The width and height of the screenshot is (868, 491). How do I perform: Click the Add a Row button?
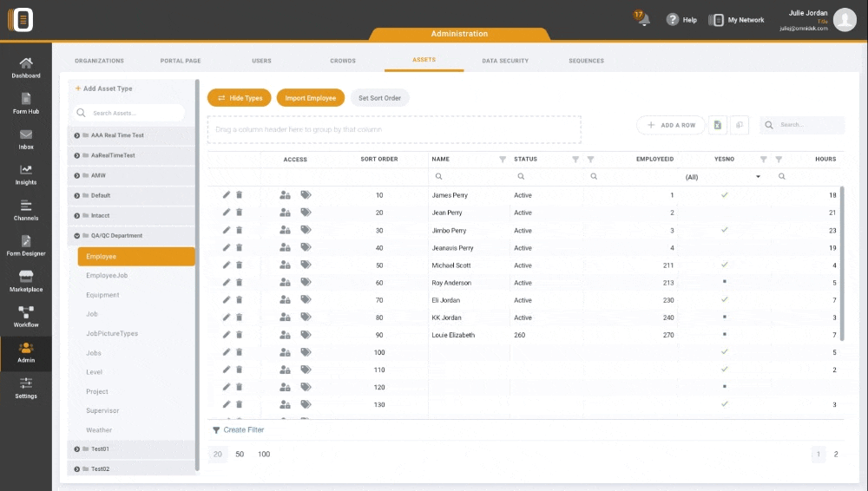coord(670,126)
